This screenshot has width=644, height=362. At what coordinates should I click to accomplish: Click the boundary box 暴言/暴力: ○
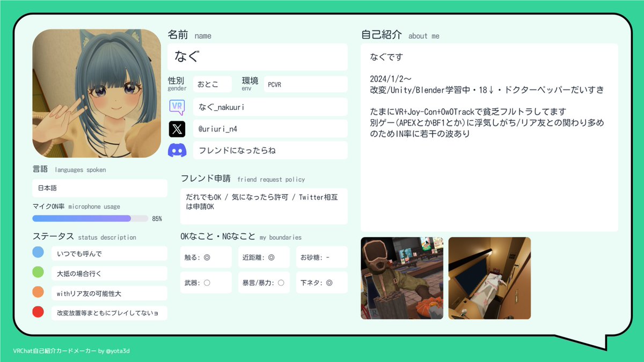coord(264,283)
